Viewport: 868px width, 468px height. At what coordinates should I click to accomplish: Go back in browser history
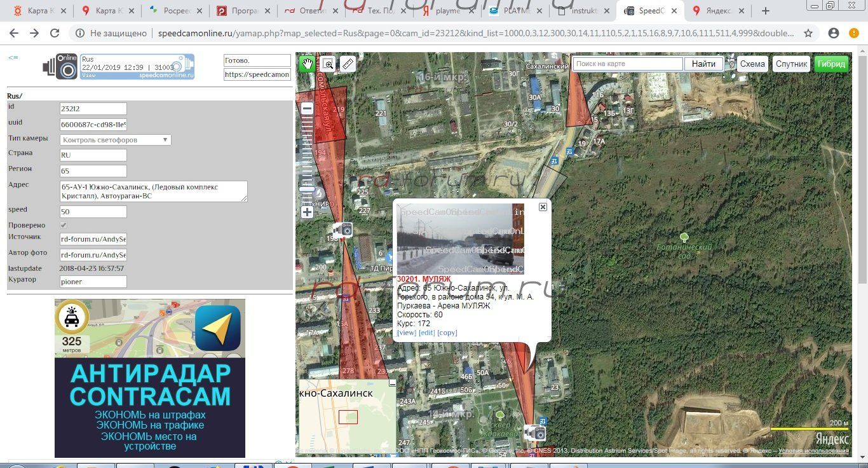coord(14,33)
